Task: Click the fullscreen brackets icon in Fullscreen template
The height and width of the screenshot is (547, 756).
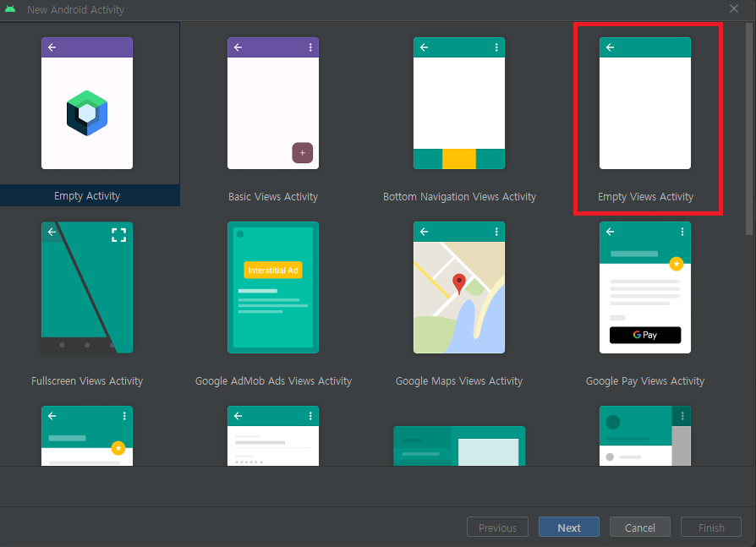Action: [x=118, y=235]
